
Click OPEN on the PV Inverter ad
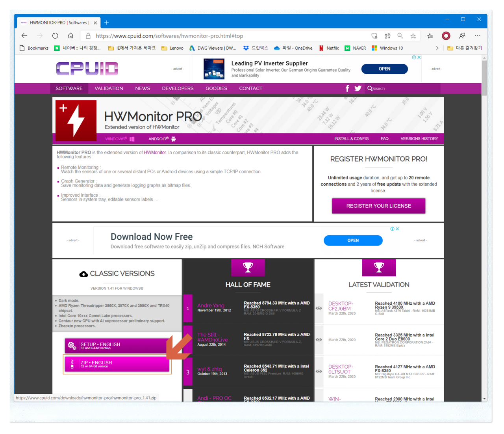[x=385, y=69]
